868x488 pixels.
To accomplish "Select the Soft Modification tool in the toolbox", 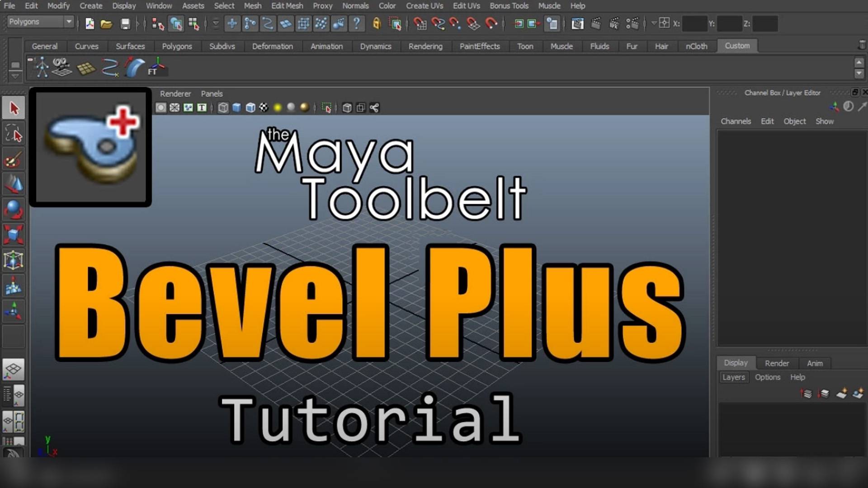I will pyautogui.click(x=14, y=286).
